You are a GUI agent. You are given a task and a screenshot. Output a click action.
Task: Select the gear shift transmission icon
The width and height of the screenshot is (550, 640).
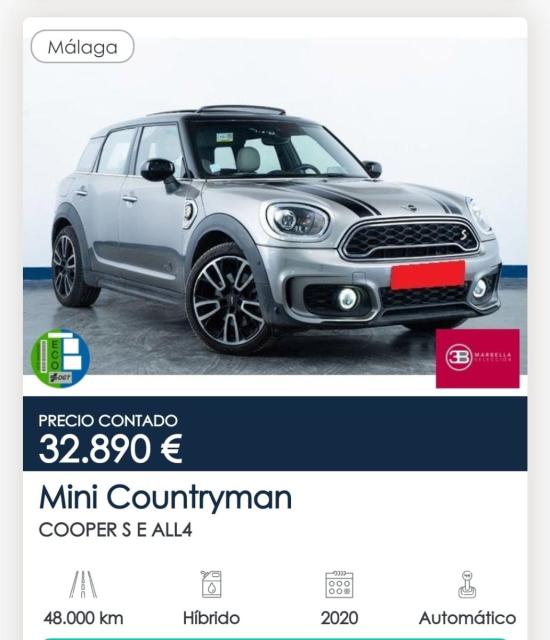coord(467,584)
